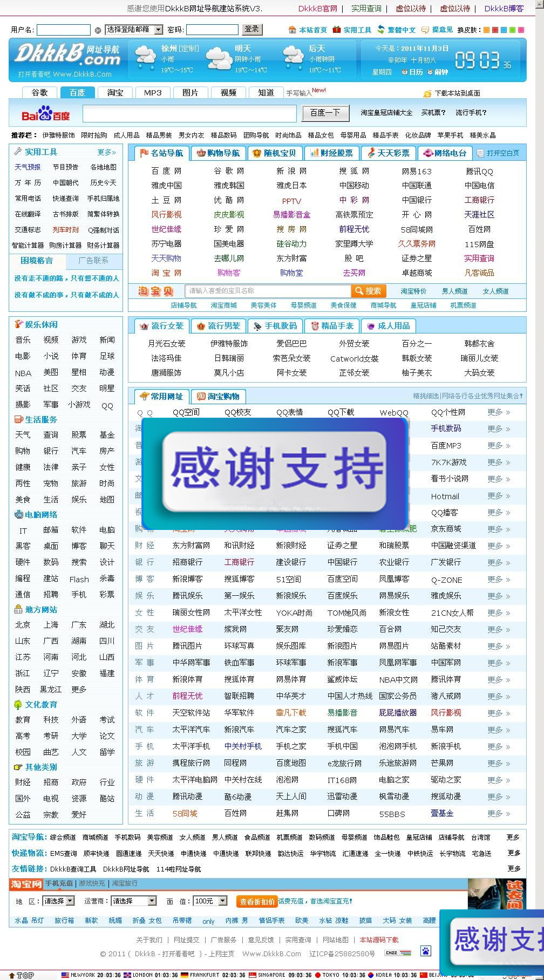Expand 更多 in the 淘宝导航 row
544x980 pixels.
[x=513, y=837]
